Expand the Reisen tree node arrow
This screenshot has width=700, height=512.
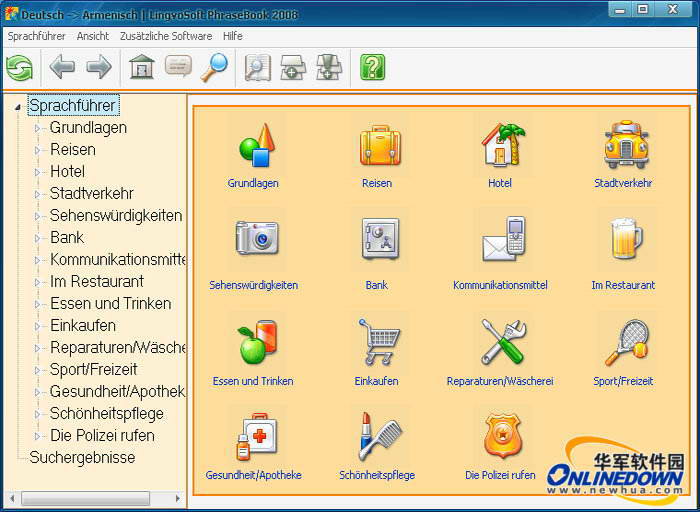pos(38,150)
